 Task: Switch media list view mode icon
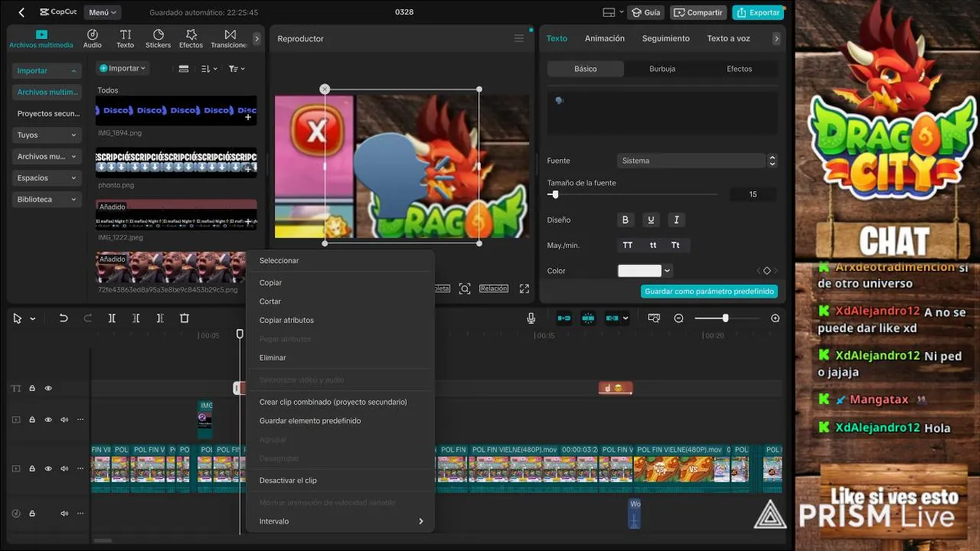[184, 69]
